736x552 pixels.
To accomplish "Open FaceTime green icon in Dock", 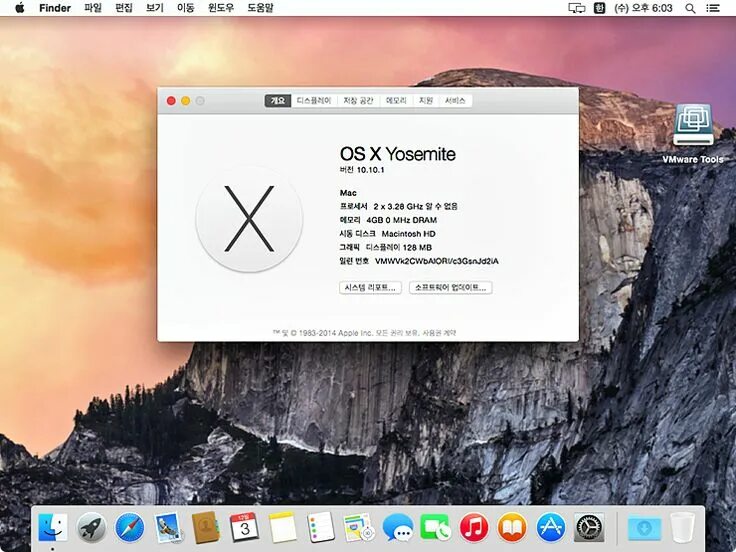I will click(435, 528).
